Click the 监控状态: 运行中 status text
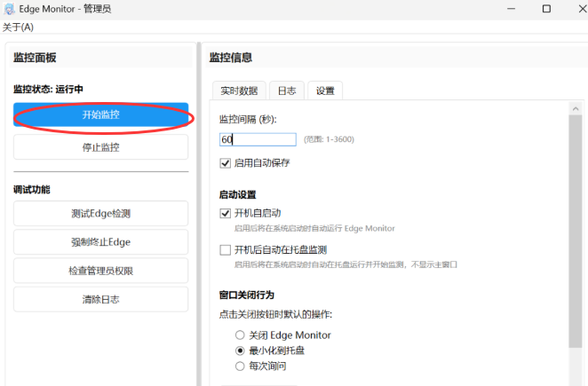This screenshot has width=588, height=386. [x=48, y=90]
